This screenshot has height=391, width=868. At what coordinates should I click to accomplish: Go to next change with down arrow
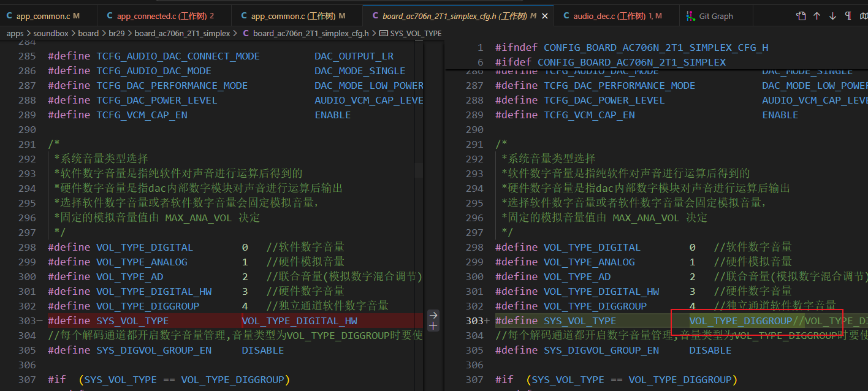tap(832, 16)
